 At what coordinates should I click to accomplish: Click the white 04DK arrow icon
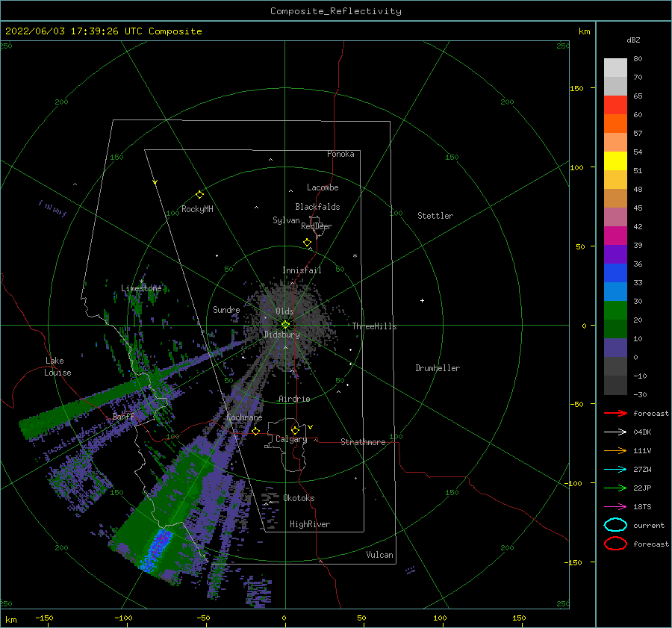615,432
